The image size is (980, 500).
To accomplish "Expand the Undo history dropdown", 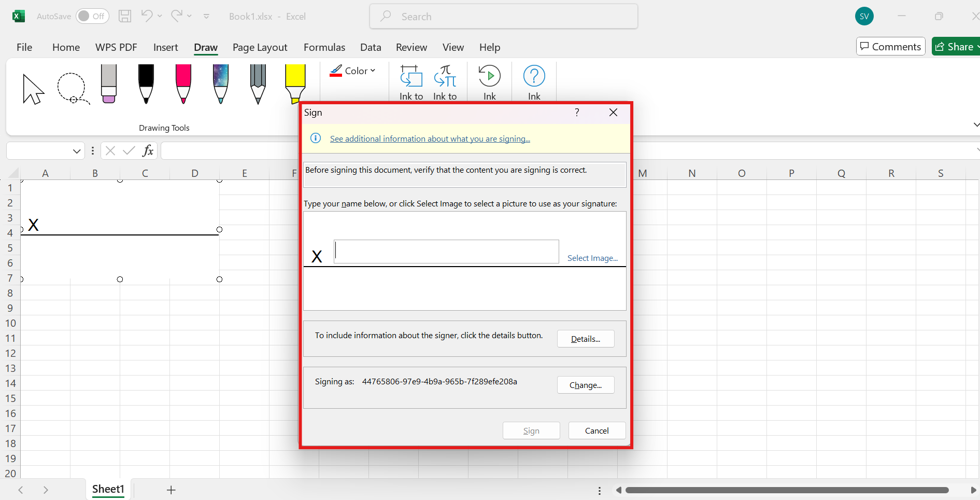I will pyautogui.click(x=160, y=16).
